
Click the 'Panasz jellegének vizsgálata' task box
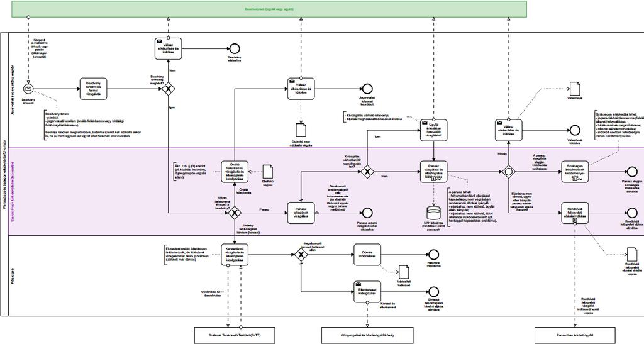click(301, 213)
